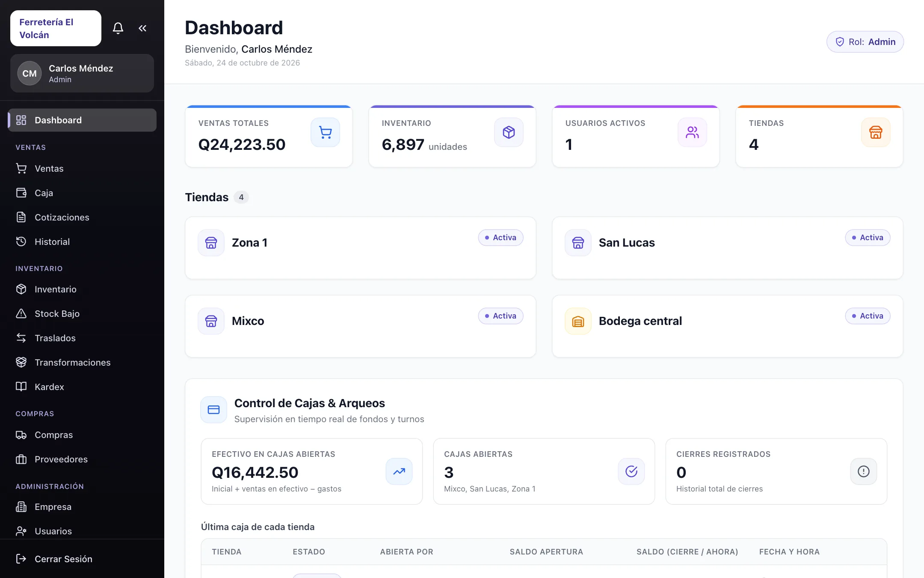Open Compras truck icon

tap(21, 435)
